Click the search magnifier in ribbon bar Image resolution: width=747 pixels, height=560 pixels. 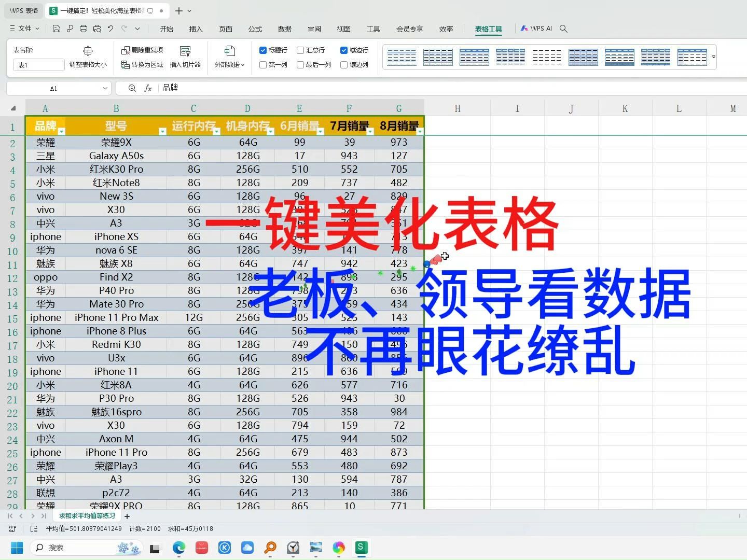(x=564, y=29)
